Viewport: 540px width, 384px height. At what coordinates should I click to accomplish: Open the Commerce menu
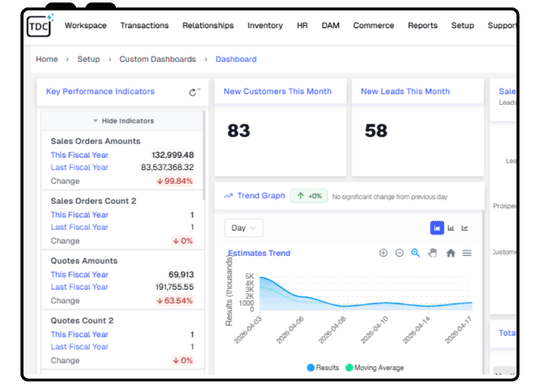(x=373, y=25)
